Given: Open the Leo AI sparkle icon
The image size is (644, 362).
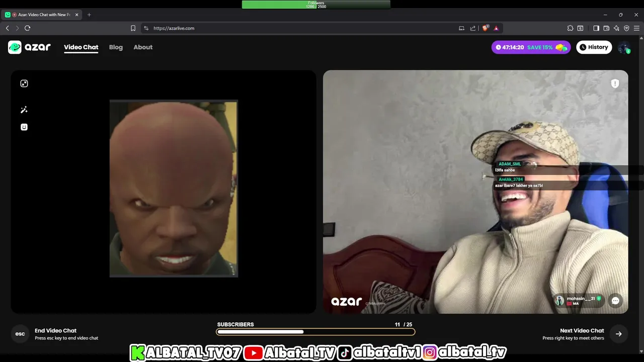Looking at the screenshot, I should 616,28.
